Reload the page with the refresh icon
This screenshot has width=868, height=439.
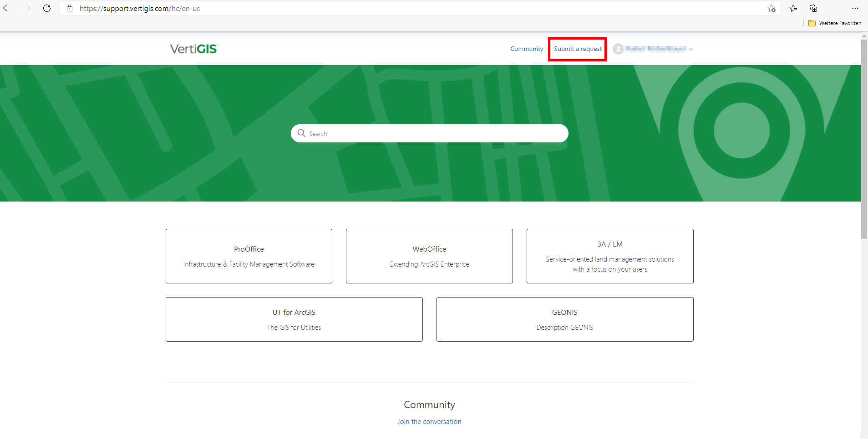(47, 8)
